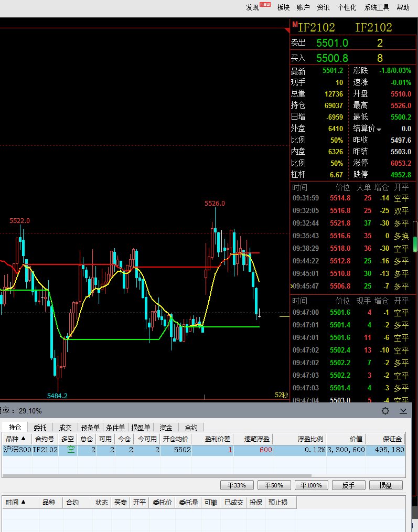Sort by 合约号 column header
The width and height of the screenshot is (418, 532).
[45, 439]
